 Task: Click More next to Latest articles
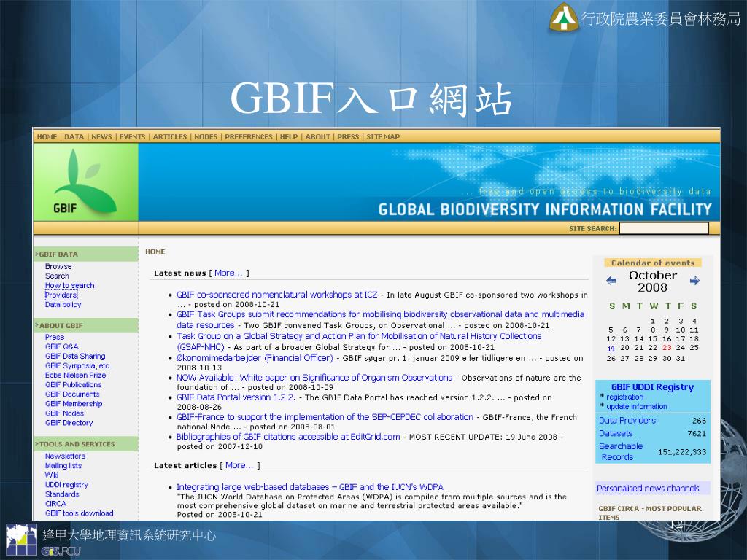click(239, 465)
